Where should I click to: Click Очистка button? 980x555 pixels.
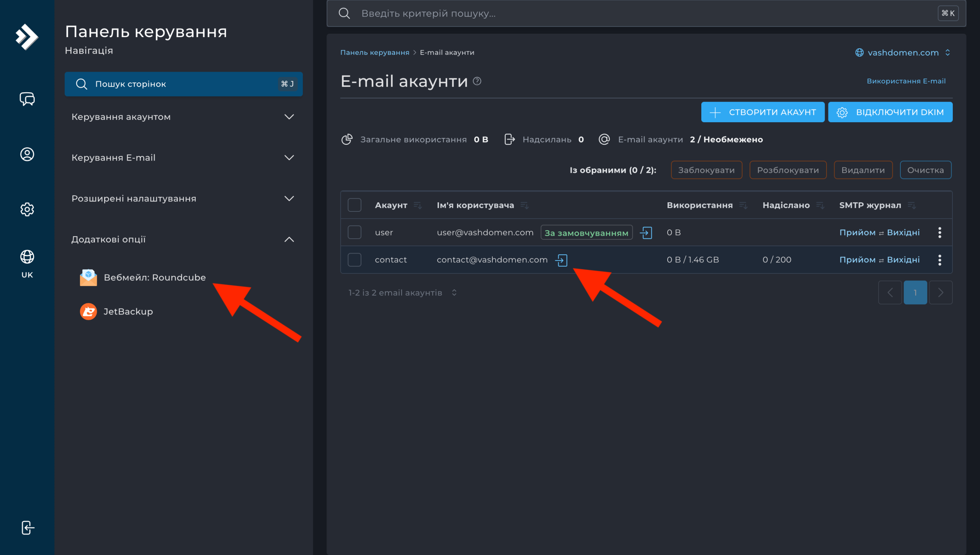pyautogui.click(x=926, y=170)
